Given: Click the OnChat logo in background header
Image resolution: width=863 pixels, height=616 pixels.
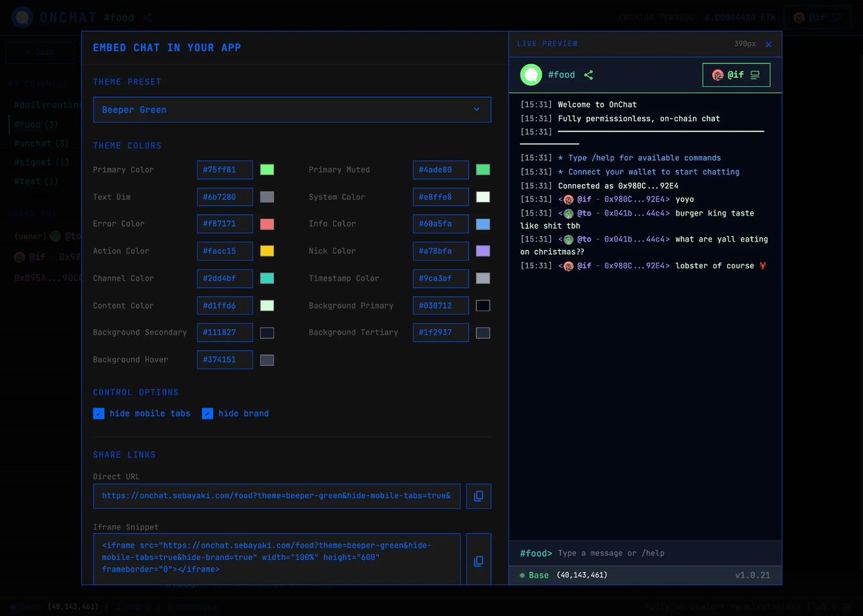Looking at the screenshot, I should (22, 17).
